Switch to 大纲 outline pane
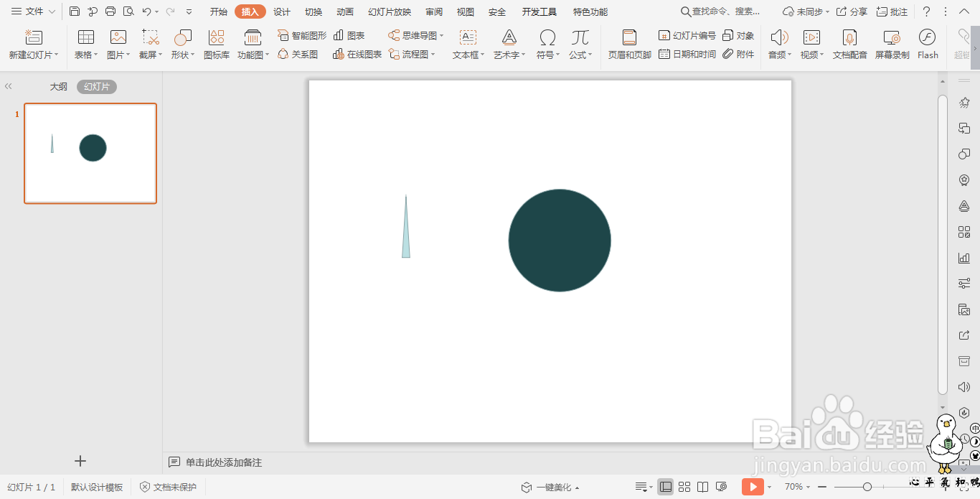The image size is (980, 499). coord(58,87)
